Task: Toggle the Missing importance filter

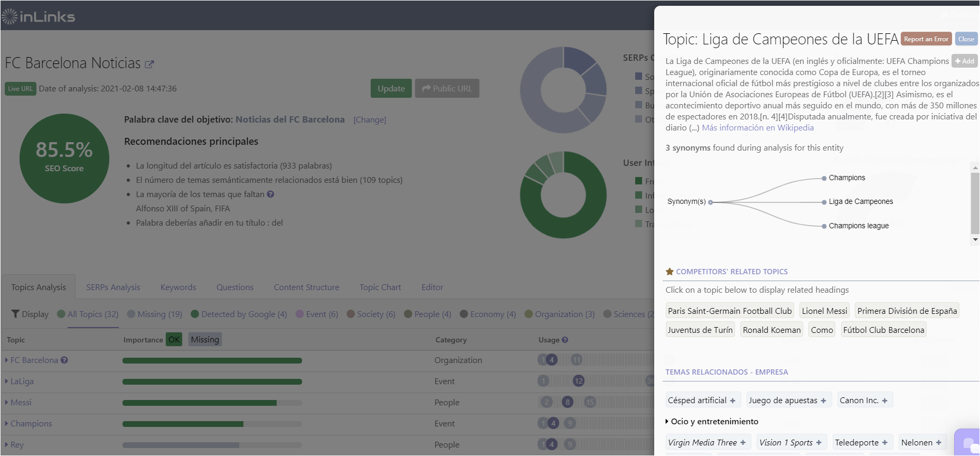Action: coord(205,339)
